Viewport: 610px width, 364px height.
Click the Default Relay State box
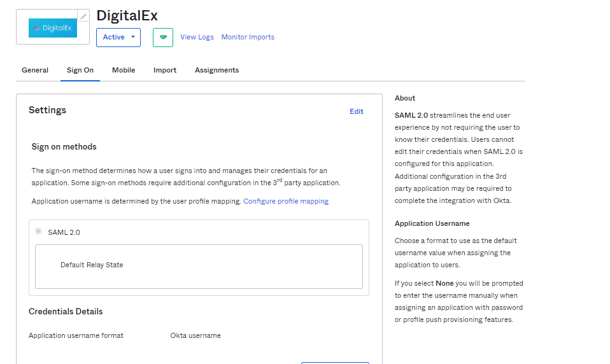(199, 266)
